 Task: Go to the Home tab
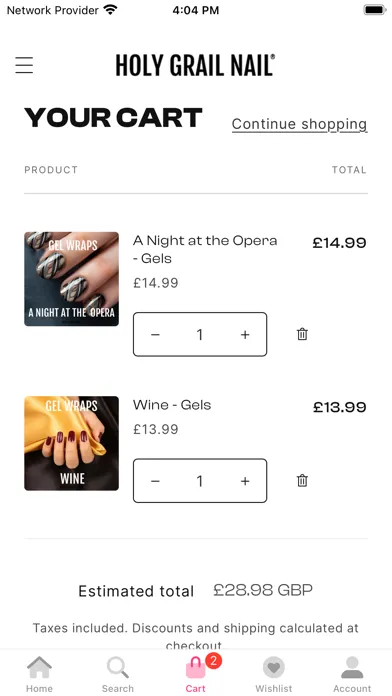click(39, 674)
